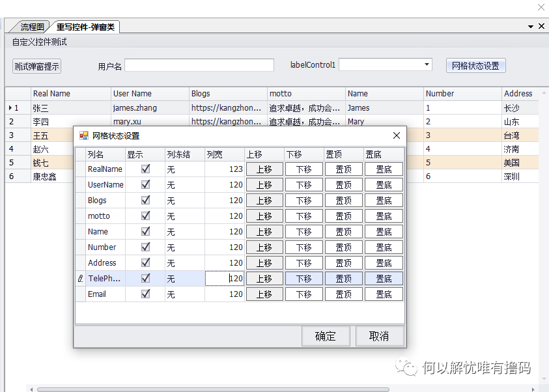Open the freeze option cell for Address
Viewport: 549px width, 392px height.
point(184,263)
